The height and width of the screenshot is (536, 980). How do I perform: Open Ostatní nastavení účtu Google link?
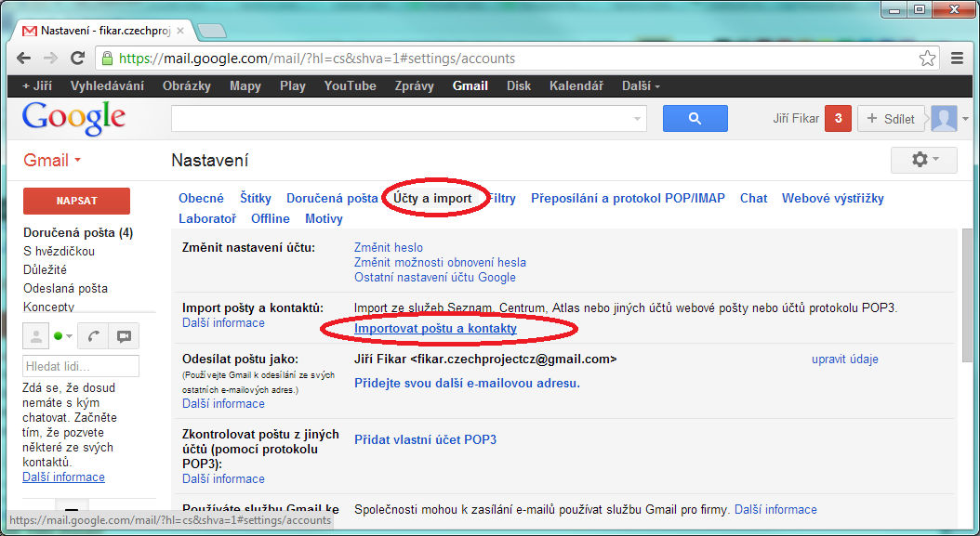coord(435,278)
